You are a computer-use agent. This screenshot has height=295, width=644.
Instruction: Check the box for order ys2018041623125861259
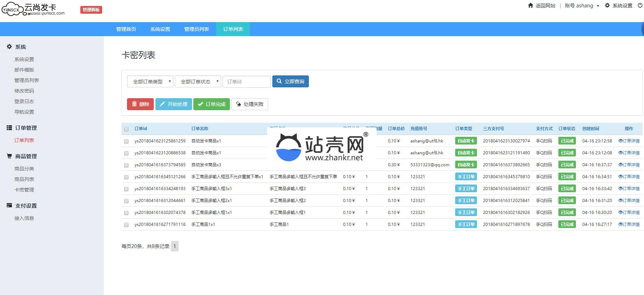126,141
